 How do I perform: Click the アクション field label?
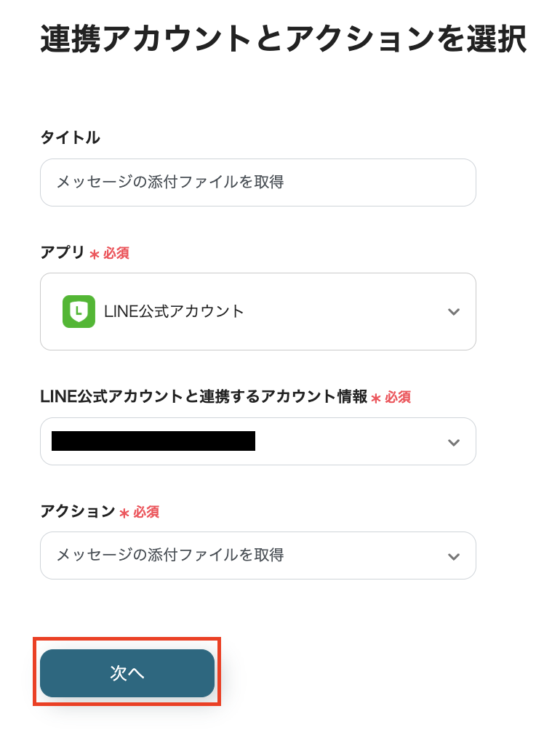click(77, 511)
